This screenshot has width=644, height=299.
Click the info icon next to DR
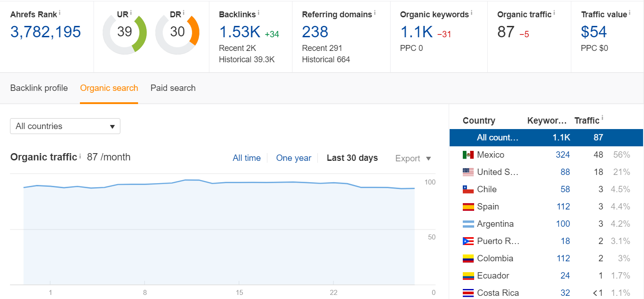tap(184, 13)
